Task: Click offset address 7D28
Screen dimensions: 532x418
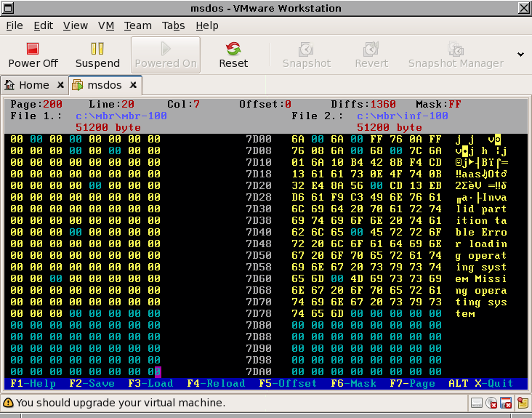Action: [259, 198]
